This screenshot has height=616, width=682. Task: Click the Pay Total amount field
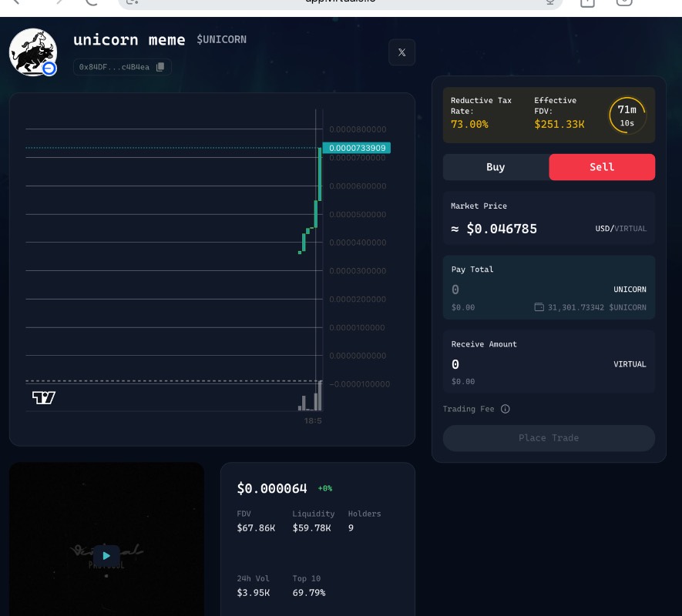coord(524,290)
